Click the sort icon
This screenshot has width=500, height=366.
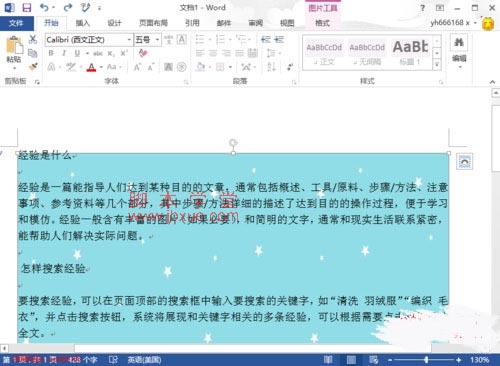[271, 67]
